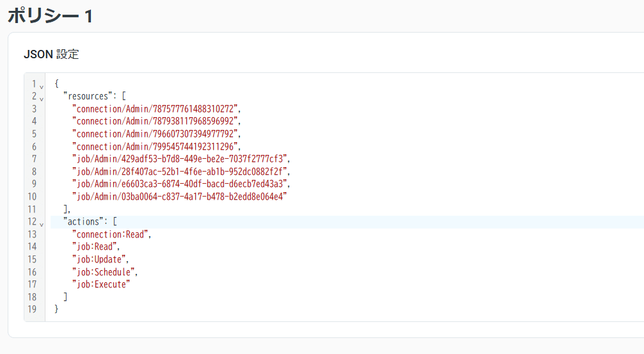Click the connection/Admin/787938117968596992 entry
644x354 pixels.
point(156,121)
